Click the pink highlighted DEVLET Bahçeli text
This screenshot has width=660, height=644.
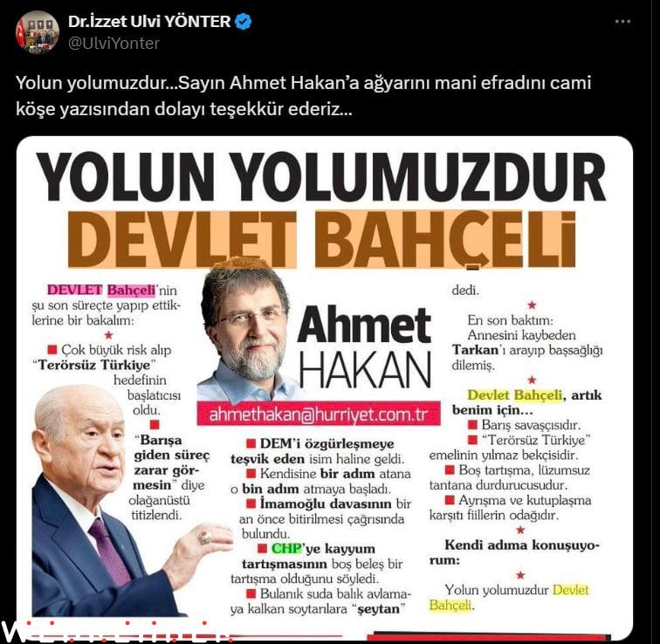(101, 291)
